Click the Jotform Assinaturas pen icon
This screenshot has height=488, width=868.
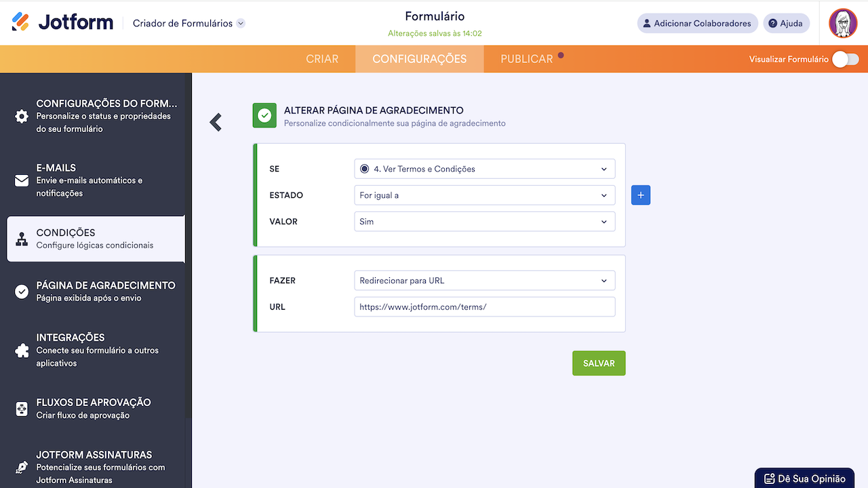pyautogui.click(x=22, y=468)
